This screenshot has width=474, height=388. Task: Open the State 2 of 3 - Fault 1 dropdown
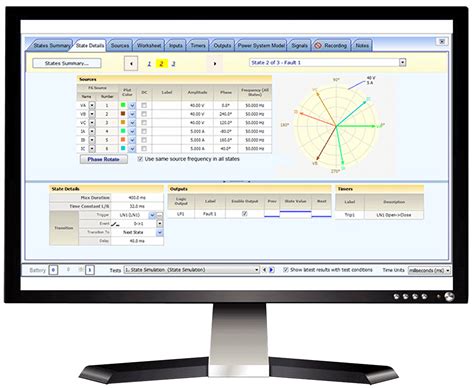(403, 62)
